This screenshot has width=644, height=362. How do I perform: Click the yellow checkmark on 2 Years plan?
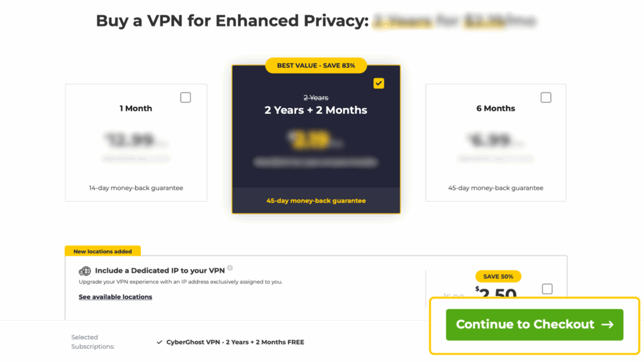point(378,82)
